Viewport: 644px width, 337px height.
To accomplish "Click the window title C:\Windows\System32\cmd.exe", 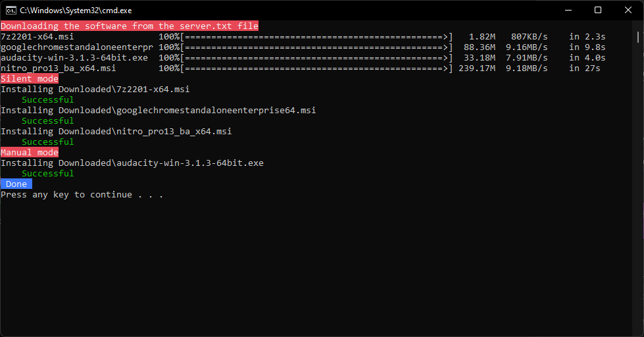I will [x=76, y=11].
